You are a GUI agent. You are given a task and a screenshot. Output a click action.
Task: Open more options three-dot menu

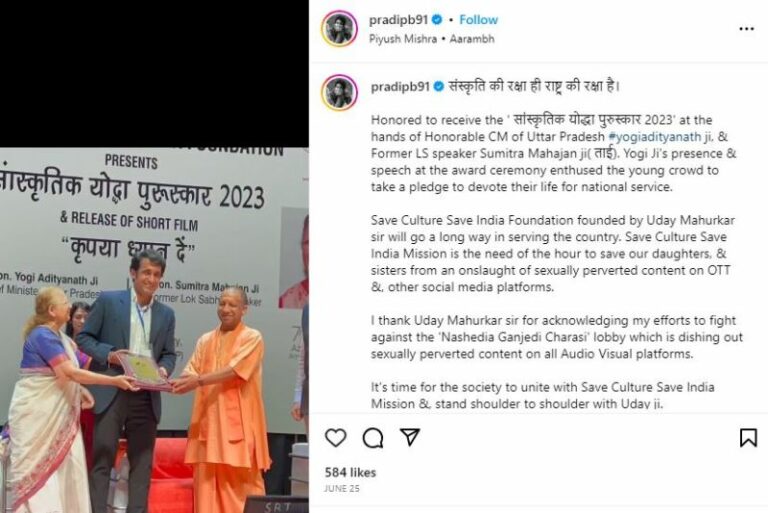(x=746, y=29)
